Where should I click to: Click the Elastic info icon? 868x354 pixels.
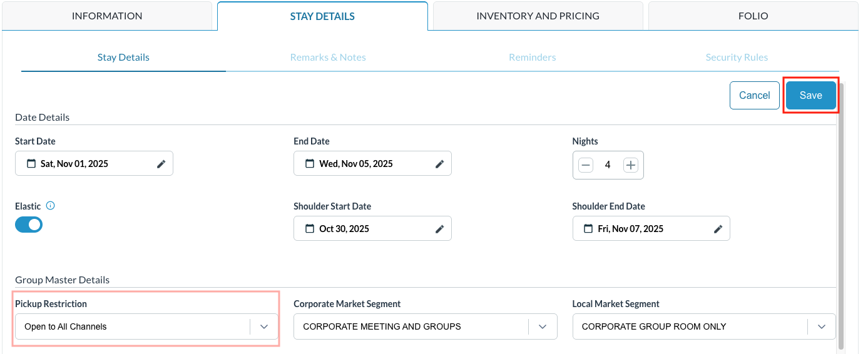[x=51, y=206]
